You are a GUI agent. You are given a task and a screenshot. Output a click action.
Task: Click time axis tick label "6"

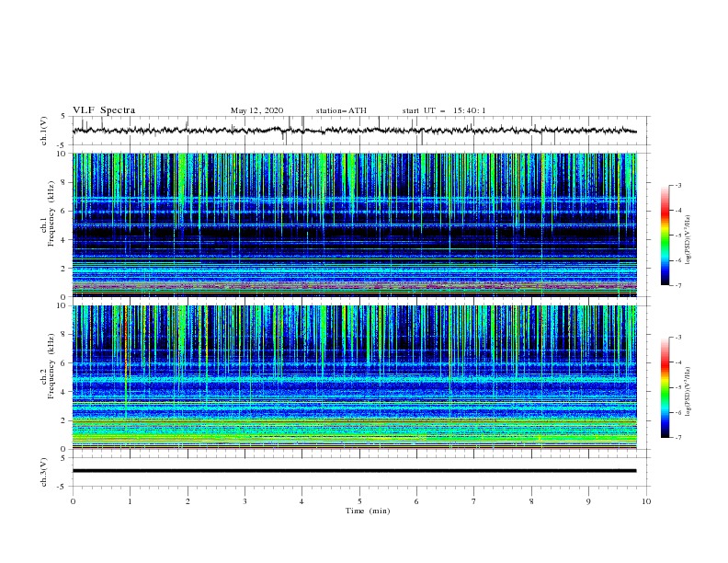pos(416,501)
